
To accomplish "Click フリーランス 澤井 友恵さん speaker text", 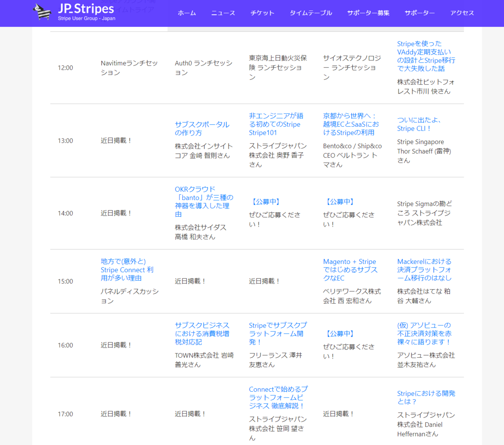I will coord(276,360).
